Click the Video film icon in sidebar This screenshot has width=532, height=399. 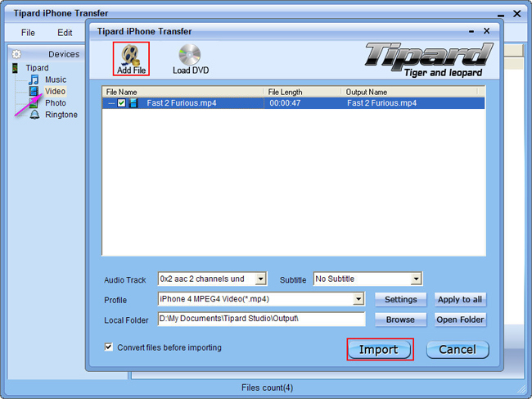pos(34,91)
